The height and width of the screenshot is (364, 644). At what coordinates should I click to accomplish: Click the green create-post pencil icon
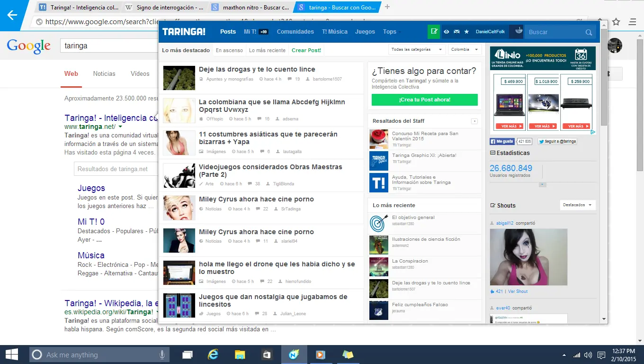433,32
